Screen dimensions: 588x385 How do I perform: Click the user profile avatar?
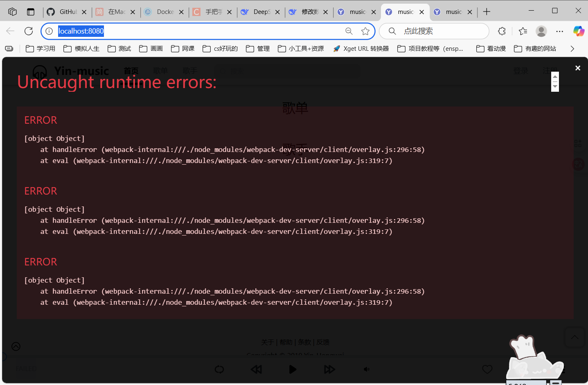pyautogui.click(x=541, y=31)
